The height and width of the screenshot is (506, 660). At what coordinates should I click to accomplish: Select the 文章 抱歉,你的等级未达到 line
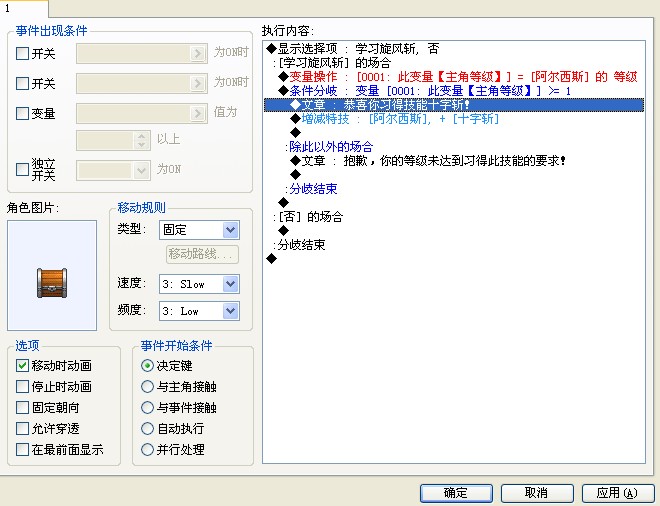coord(454,161)
